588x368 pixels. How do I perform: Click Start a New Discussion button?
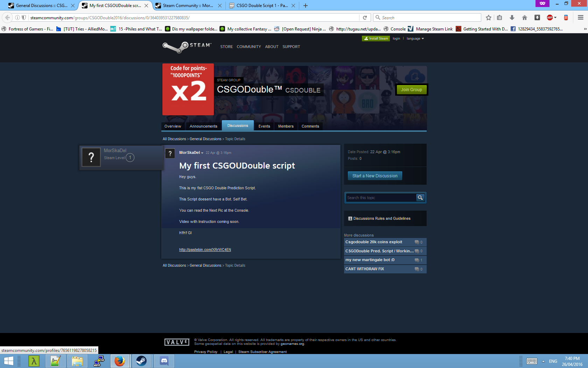[x=375, y=176]
